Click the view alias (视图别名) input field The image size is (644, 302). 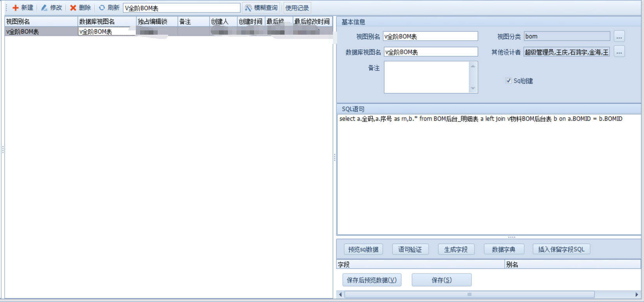430,37
